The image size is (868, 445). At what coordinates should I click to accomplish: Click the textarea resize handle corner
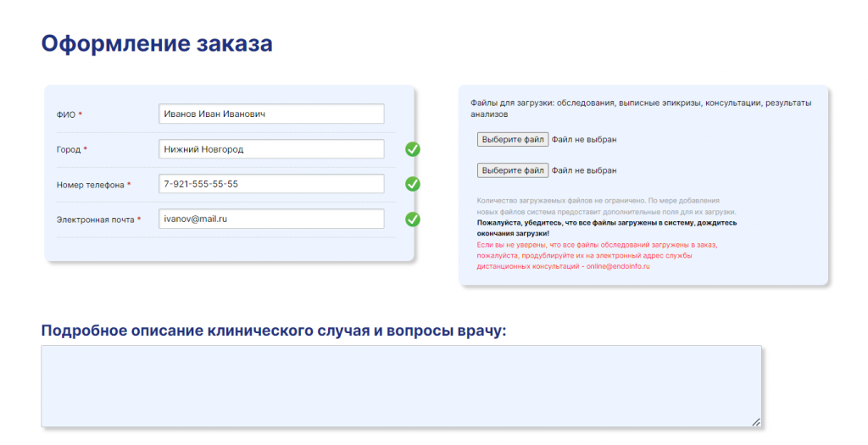point(755,422)
